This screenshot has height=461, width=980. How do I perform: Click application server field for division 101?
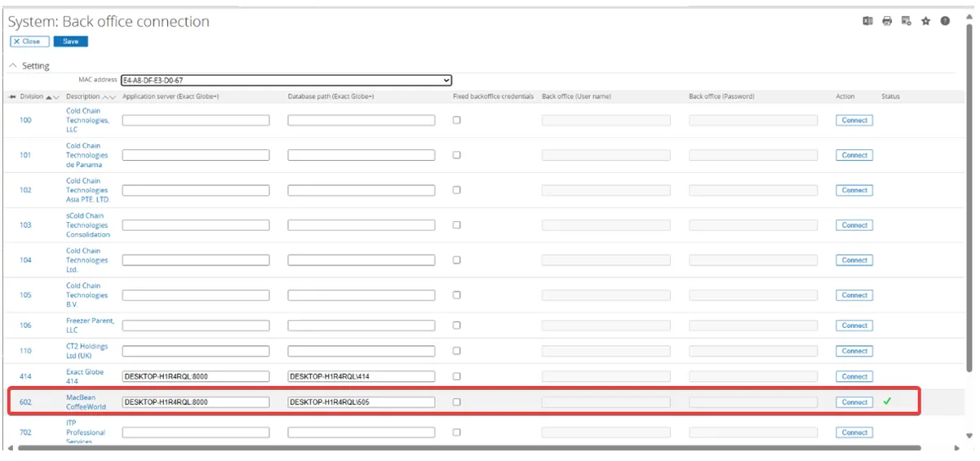(x=196, y=155)
